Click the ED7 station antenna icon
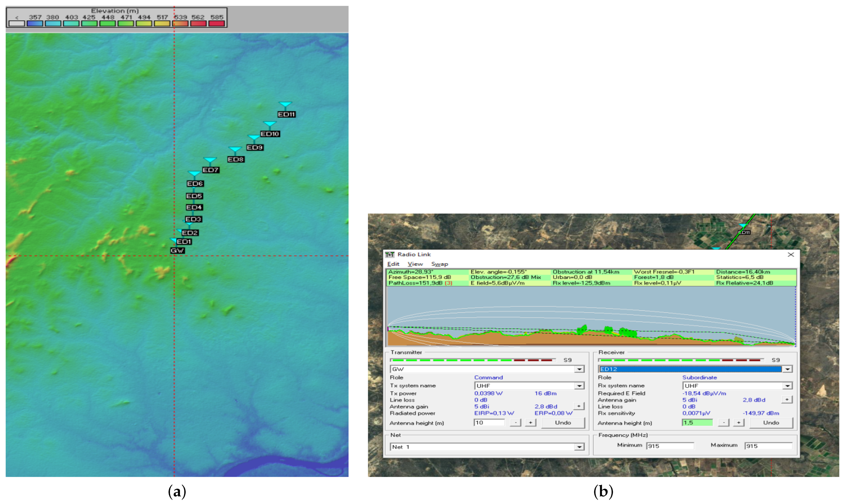This screenshot has height=504, width=846. coord(210,160)
